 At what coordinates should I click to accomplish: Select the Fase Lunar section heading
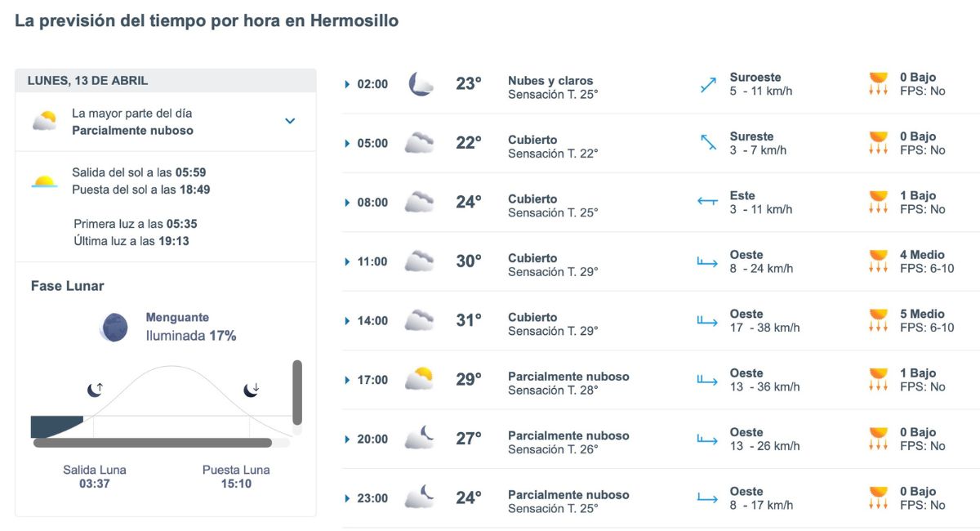(67, 286)
